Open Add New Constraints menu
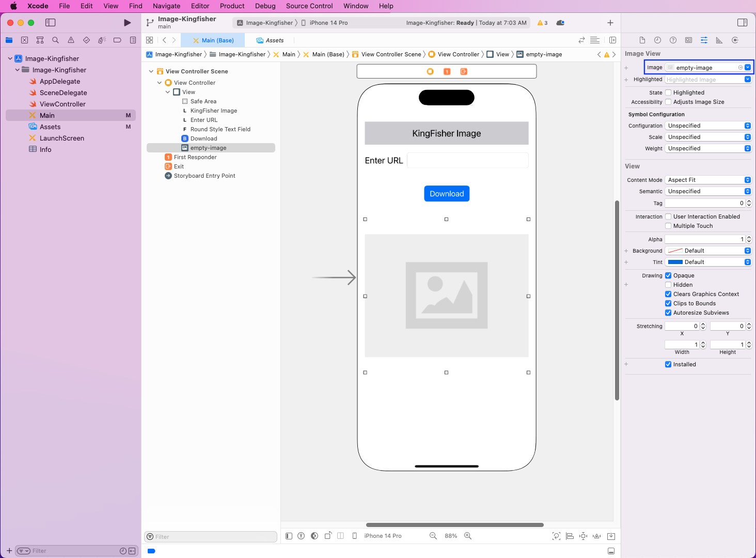This screenshot has height=558, width=756. tap(583, 536)
